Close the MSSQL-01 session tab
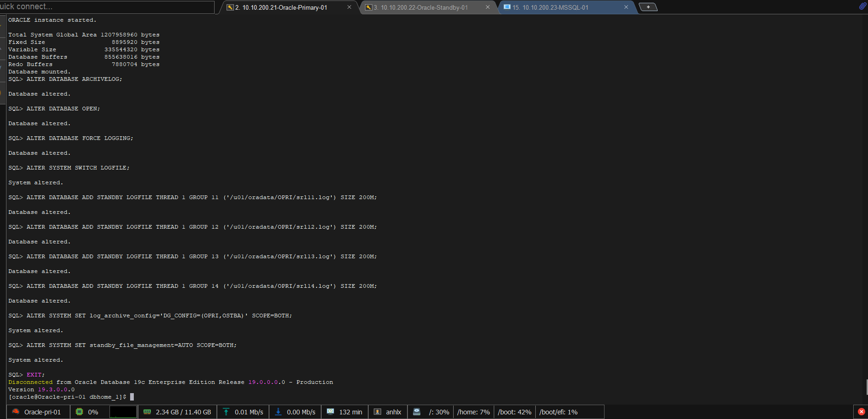 point(626,7)
